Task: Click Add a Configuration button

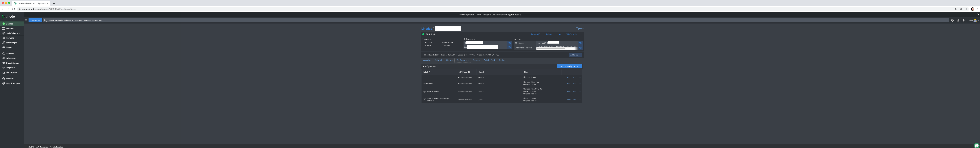Action: [569, 66]
